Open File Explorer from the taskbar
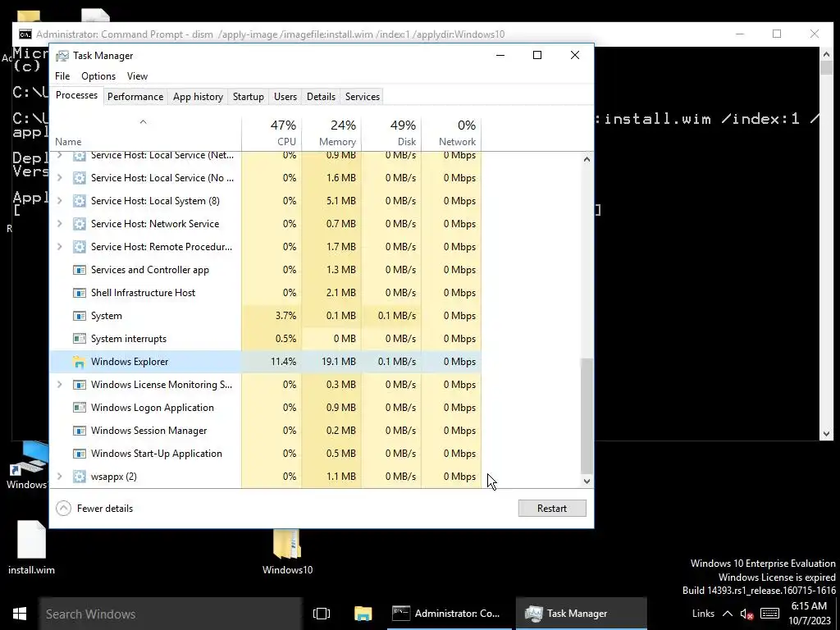 coord(363,614)
